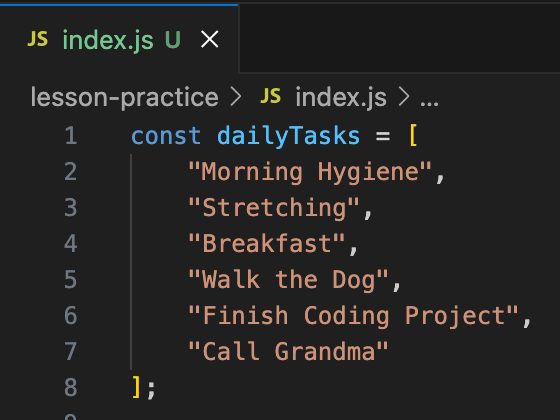The width and height of the screenshot is (560, 420).
Task: Place the cursor on the const keyword
Action: (166, 136)
